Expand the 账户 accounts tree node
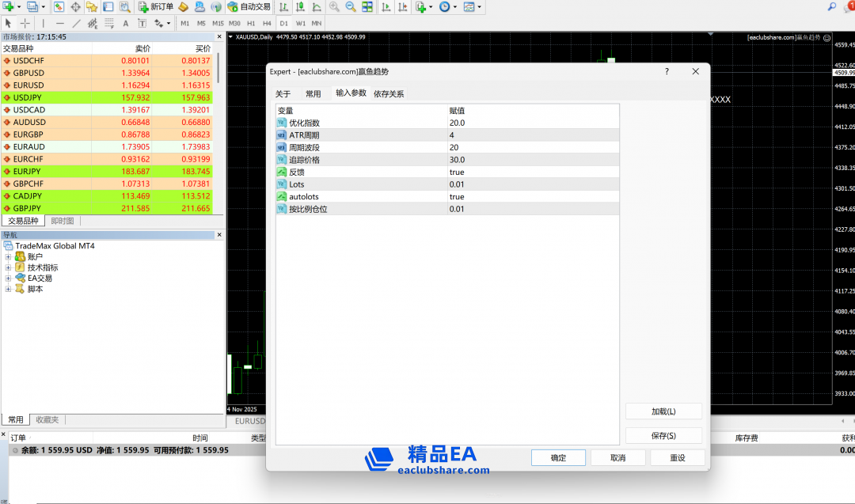The width and height of the screenshot is (855, 504). click(x=9, y=257)
